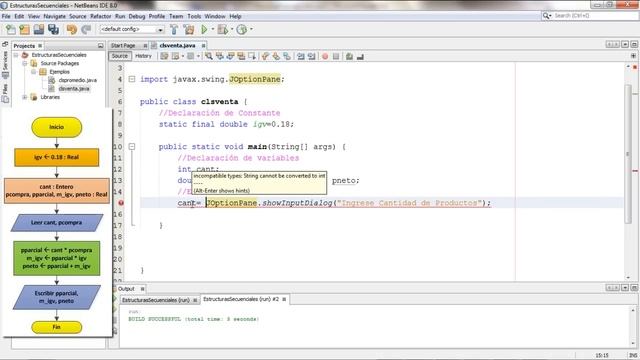Click the Redo icon in main toolbar
The width and height of the screenshot is (640, 360).
point(86,29)
